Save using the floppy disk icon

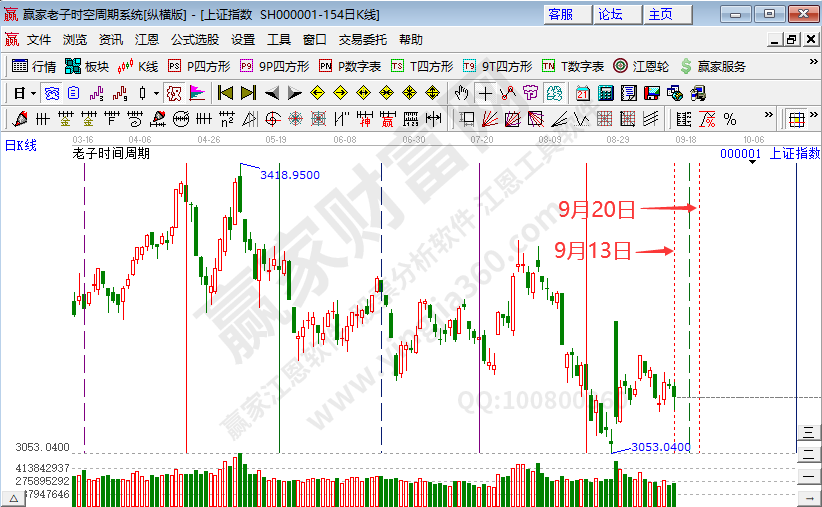[652, 93]
